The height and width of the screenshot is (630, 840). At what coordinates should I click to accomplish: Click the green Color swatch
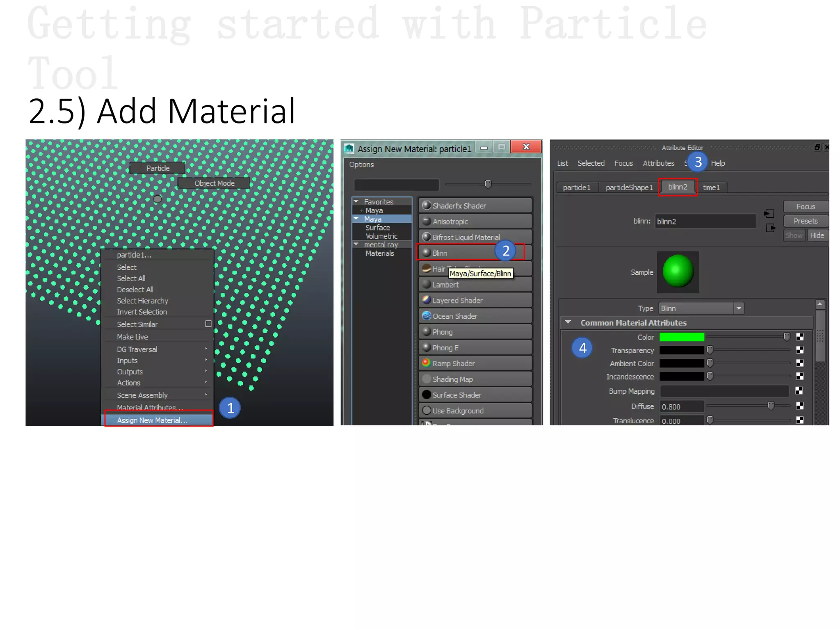[682, 337]
